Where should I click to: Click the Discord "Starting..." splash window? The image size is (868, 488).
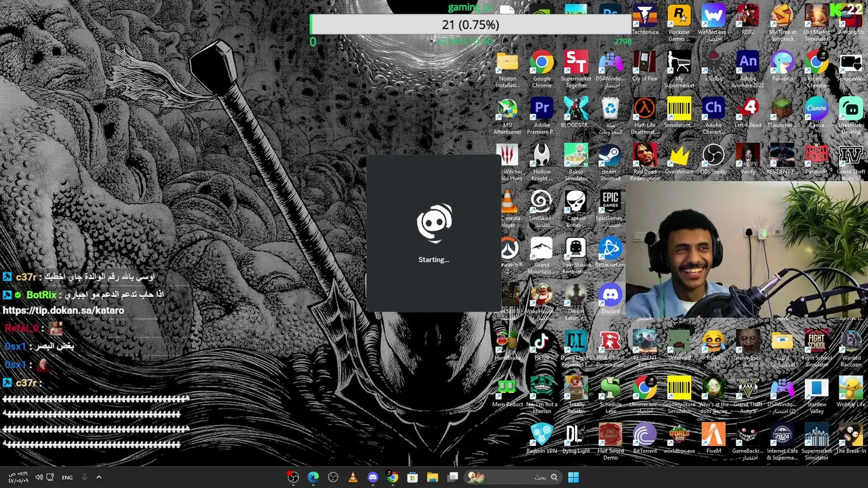[x=434, y=234]
